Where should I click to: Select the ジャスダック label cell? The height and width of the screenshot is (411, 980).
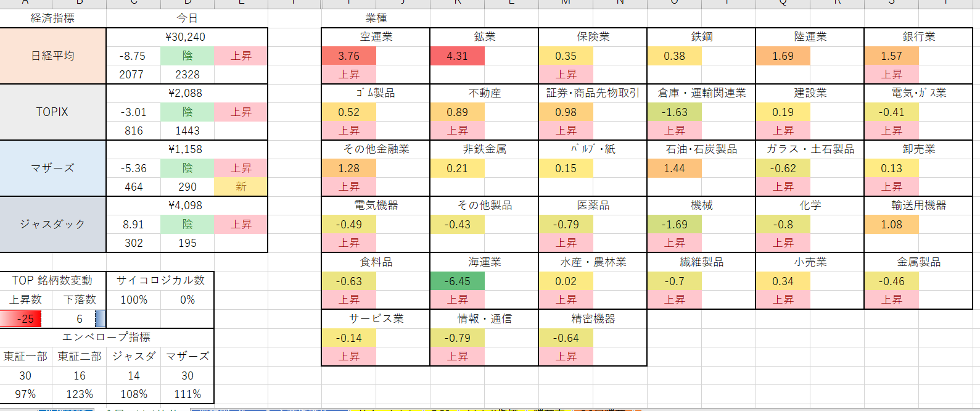point(53,225)
